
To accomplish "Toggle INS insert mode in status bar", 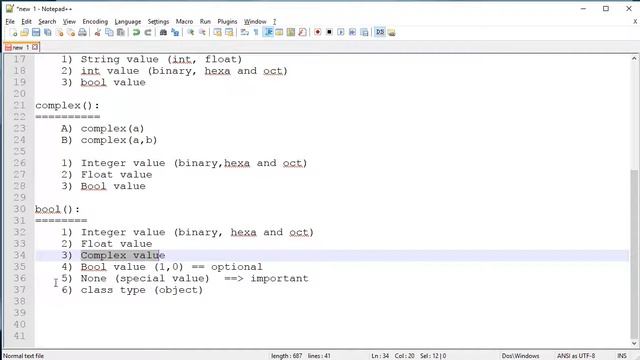I will 622,356.
